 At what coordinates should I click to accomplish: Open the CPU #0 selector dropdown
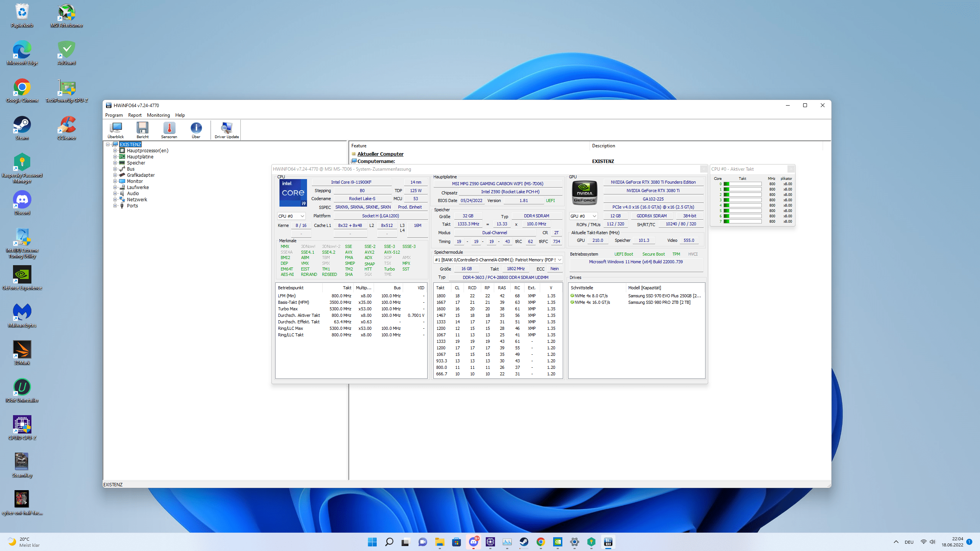(291, 216)
